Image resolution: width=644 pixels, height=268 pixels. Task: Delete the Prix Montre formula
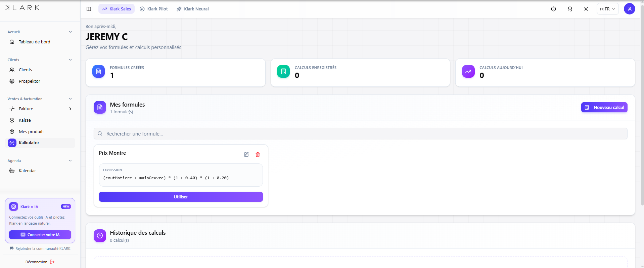tap(258, 154)
